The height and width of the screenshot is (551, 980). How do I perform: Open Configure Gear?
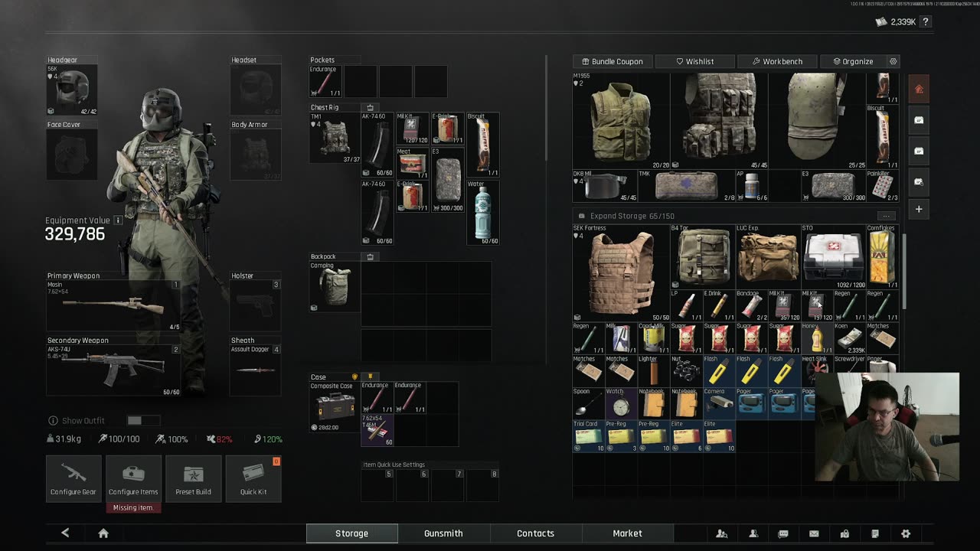(73, 478)
